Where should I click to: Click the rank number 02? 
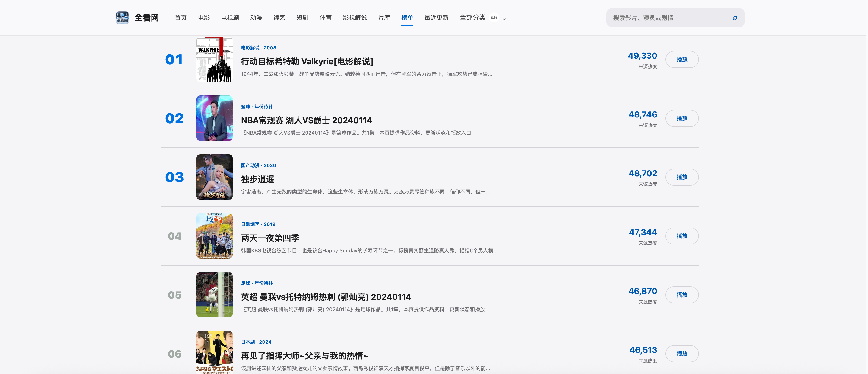tap(174, 119)
